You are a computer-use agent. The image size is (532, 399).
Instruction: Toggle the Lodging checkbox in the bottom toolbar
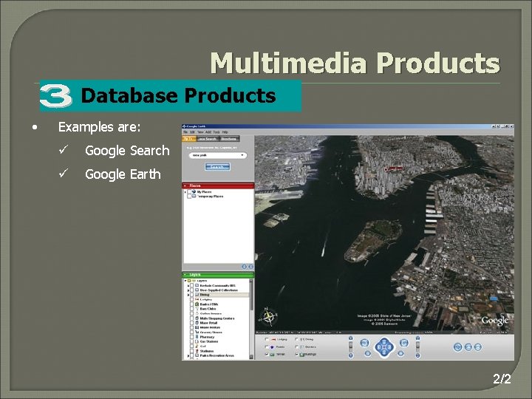coord(267,339)
